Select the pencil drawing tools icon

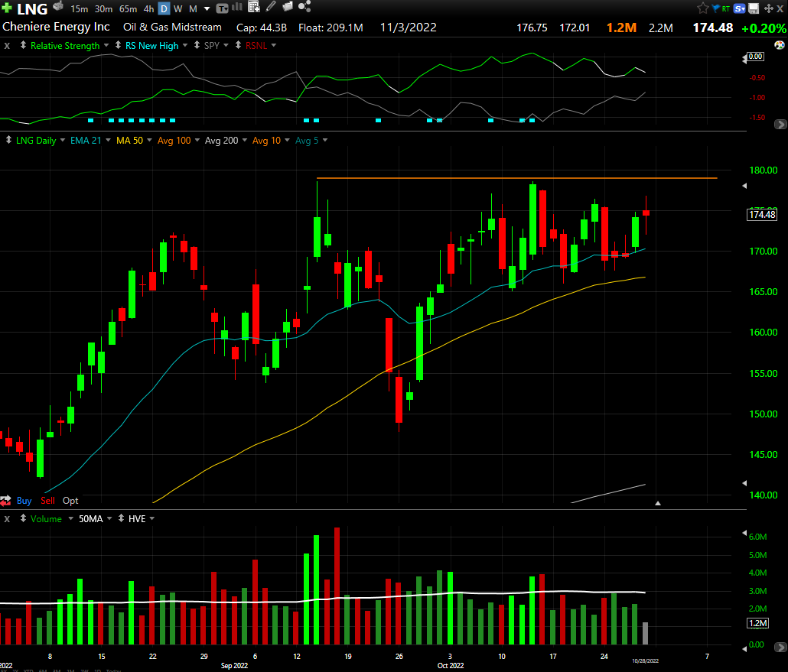tap(271, 7)
